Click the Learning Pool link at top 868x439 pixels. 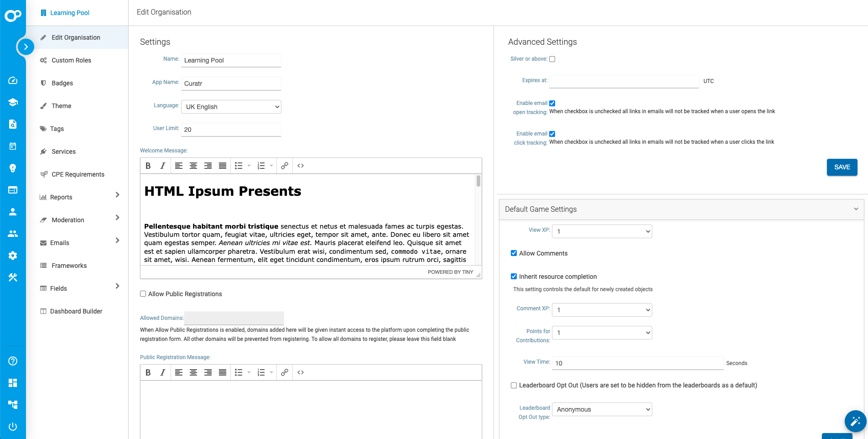(x=69, y=13)
